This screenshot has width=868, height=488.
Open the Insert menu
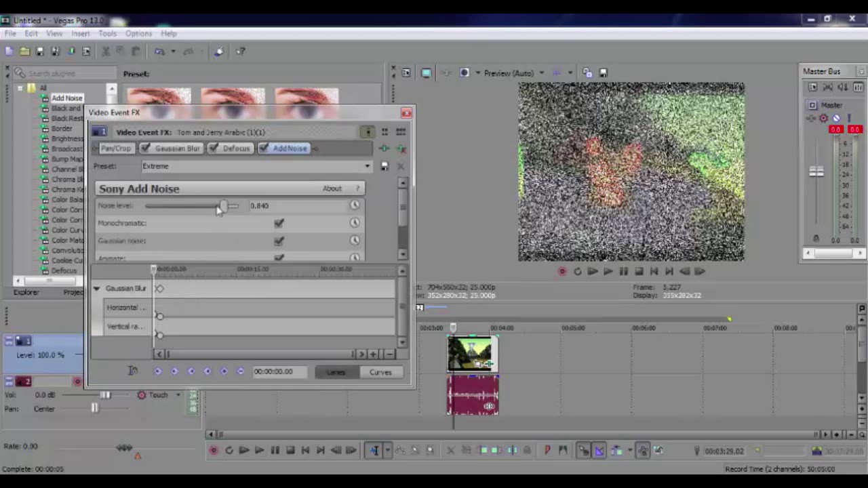pos(80,33)
